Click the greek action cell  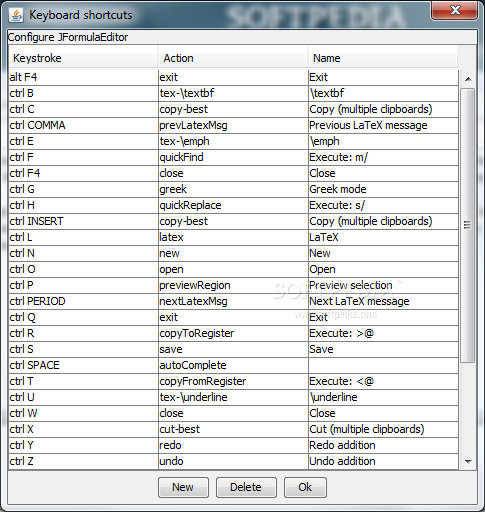[x=233, y=189]
